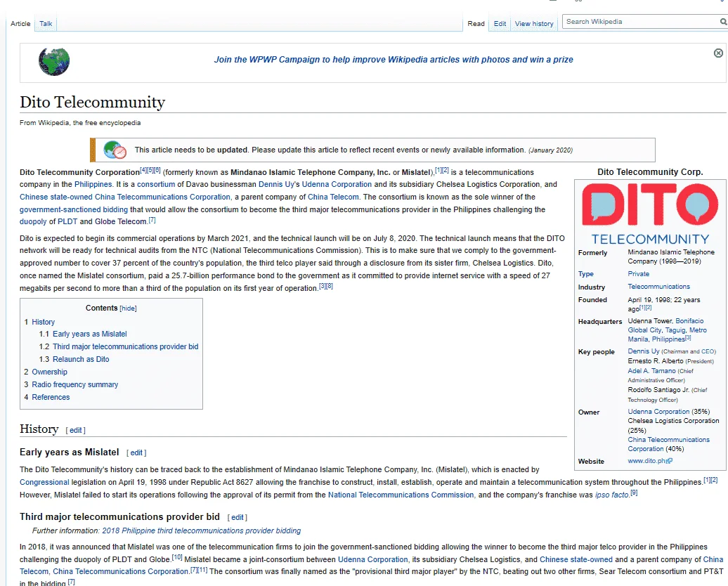Open citation [9] after ipso facto
728x586 pixels.
(634, 493)
